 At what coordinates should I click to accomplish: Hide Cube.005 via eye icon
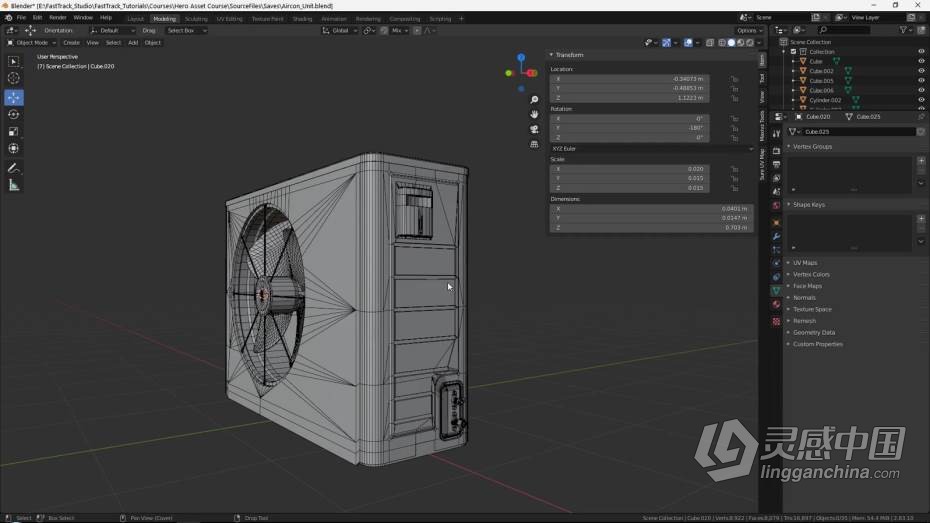click(x=921, y=81)
